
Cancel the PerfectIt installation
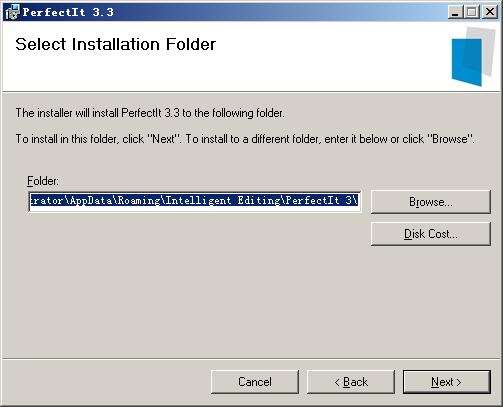point(255,382)
